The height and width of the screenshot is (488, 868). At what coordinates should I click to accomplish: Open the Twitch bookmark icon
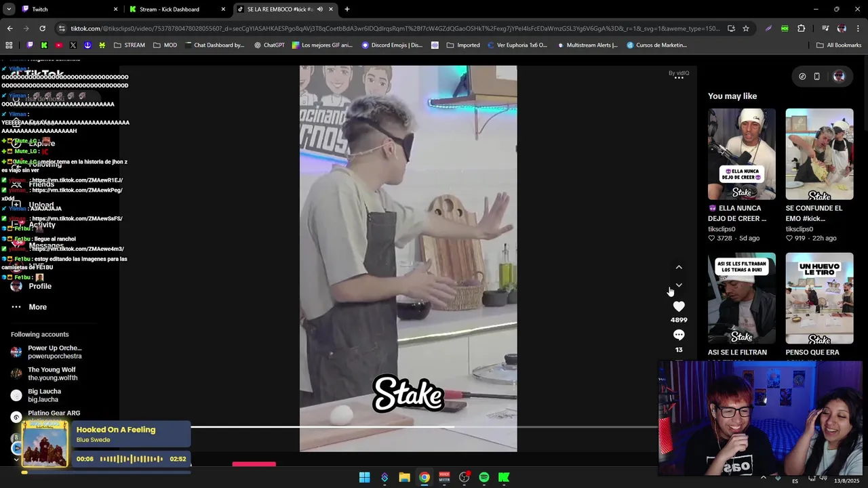tap(30, 45)
